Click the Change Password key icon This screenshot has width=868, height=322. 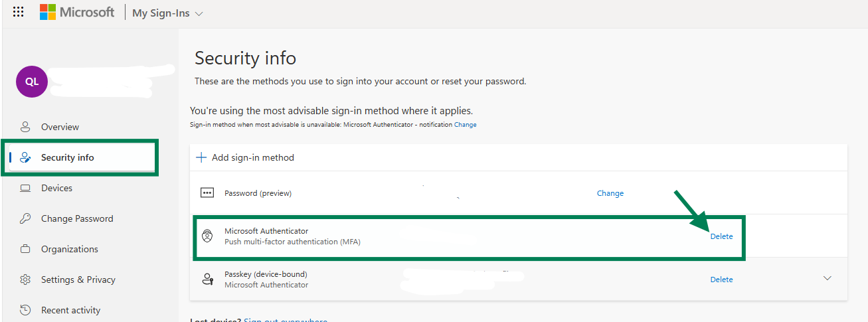[25, 218]
